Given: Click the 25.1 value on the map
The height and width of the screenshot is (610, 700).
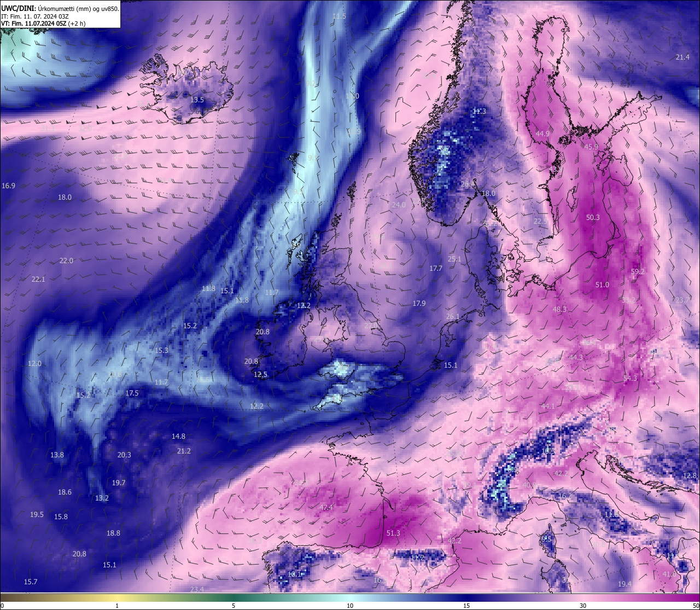Looking at the screenshot, I should (454, 259).
